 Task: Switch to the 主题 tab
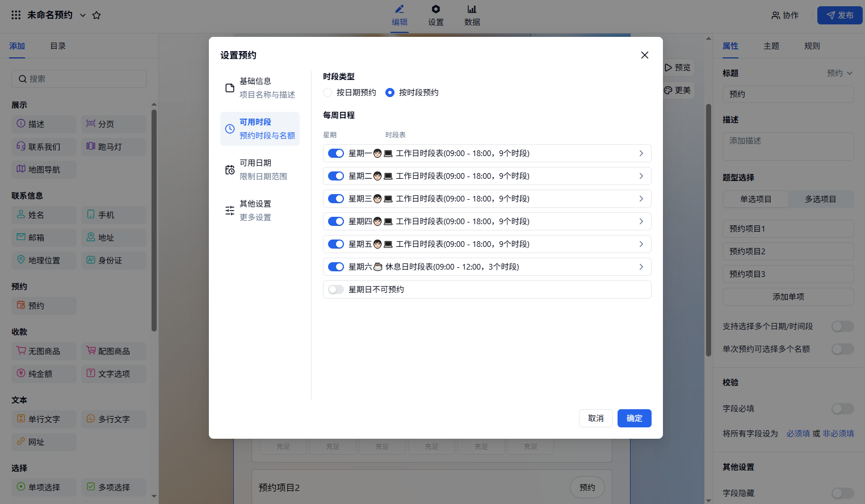coord(771,46)
